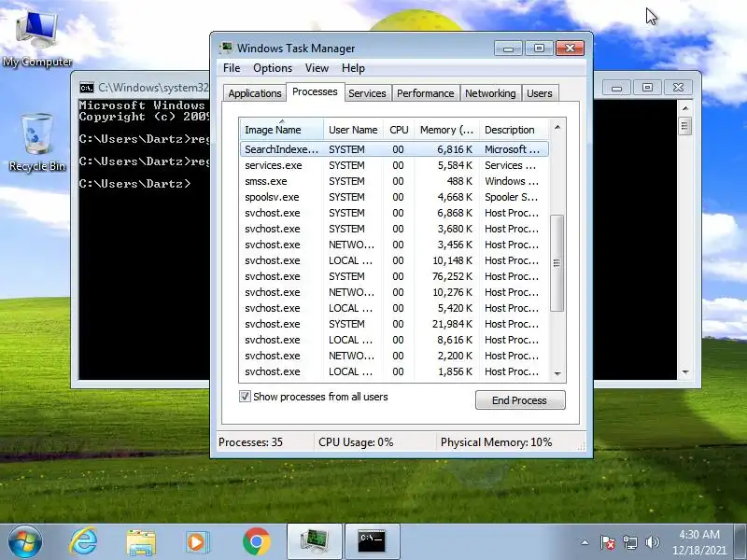Viewport: 747px width, 560px height.
Task: Open Action Center flag tray icon
Action: (608, 542)
